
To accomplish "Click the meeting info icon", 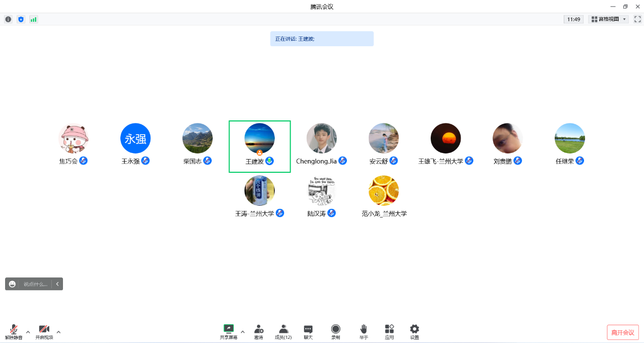I will point(8,19).
